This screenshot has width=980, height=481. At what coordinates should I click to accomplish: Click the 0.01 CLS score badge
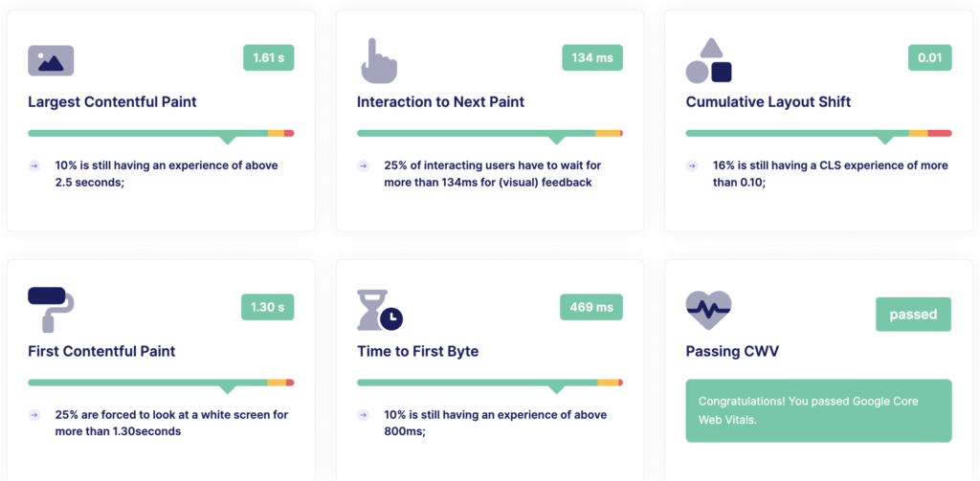click(x=930, y=58)
